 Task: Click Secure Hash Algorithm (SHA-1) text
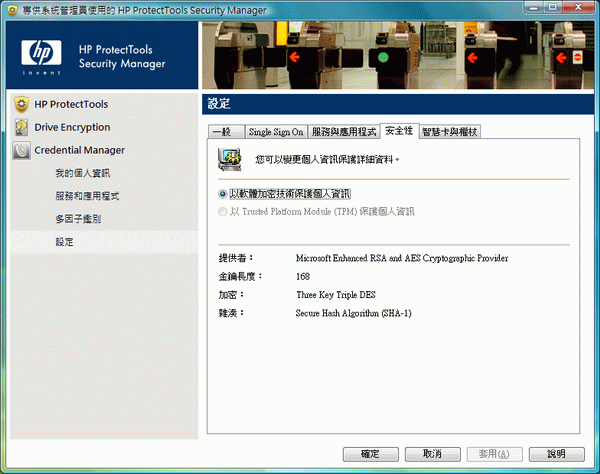pyautogui.click(x=354, y=313)
